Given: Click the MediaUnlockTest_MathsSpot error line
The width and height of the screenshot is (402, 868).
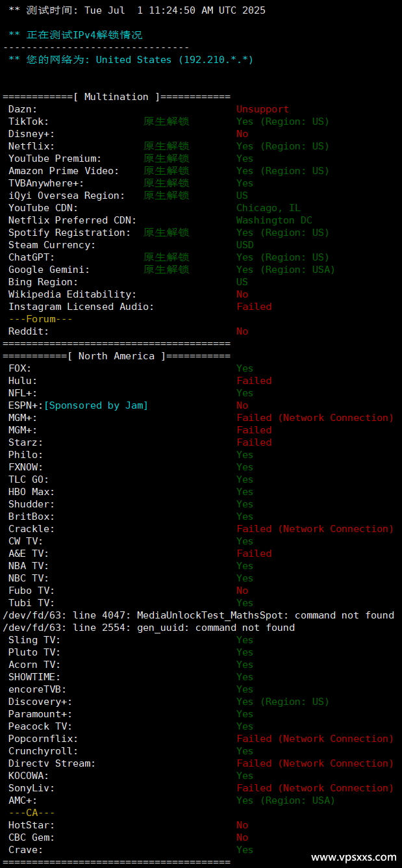Looking at the screenshot, I should [199, 615].
